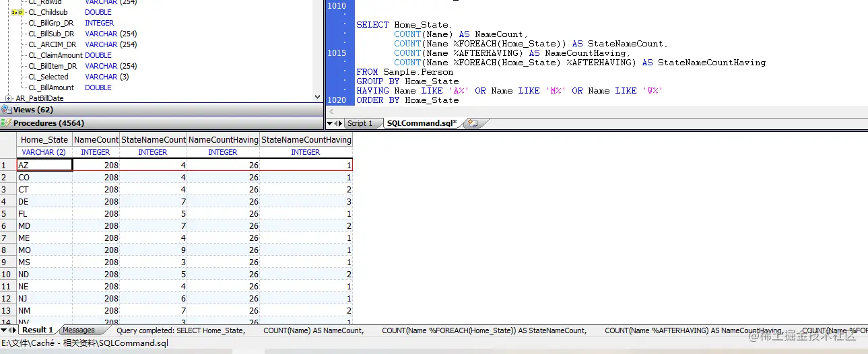Select the CL_Childsub column in the tree
The image size is (868, 354).
pyautogui.click(x=48, y=12)
